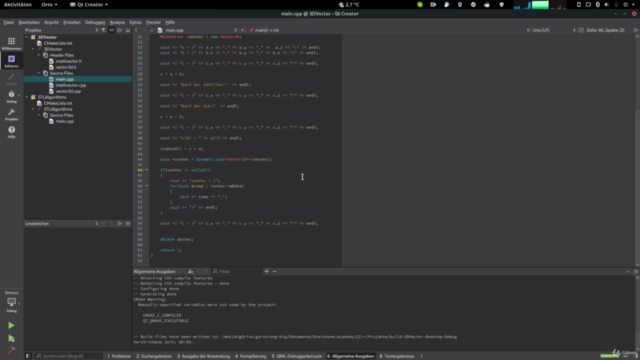Fold the if block at line 46
Viewport: 640px width, 360px height.
(147, 170)
